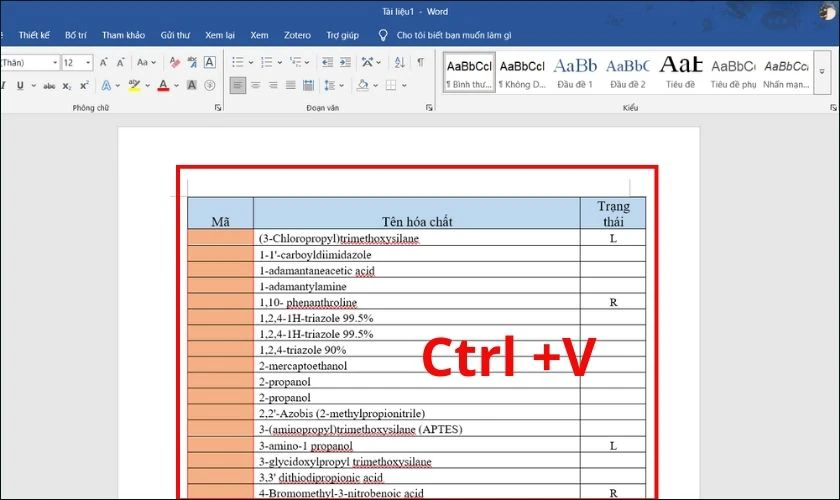Viewport: 840px width, 500px height.
Task: Open the Kiểu styles pane launcher
Action: click(x=833, y=108)
